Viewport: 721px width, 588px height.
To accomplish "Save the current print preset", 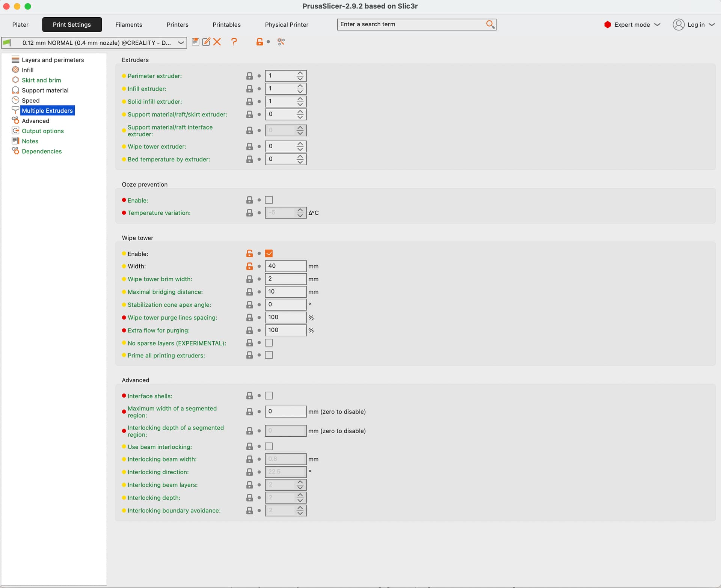I will pos(195,42).
